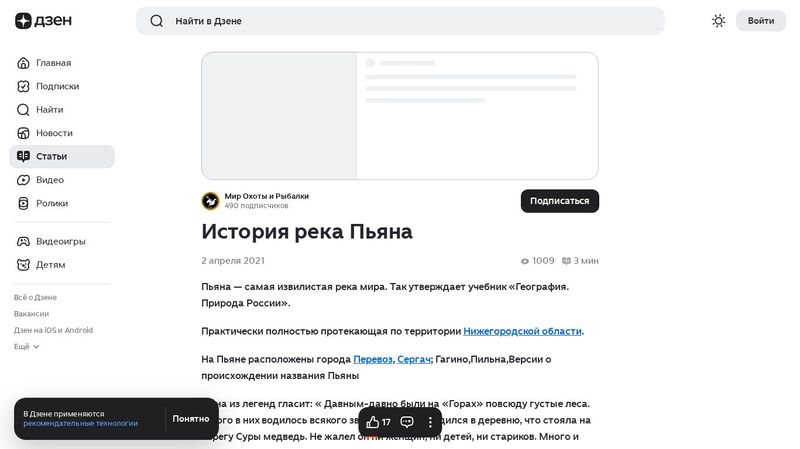The height and width of the screenshot is (449, 800).
Task: Open the three-dot more options menu
Action: click(x=431, y=422)
